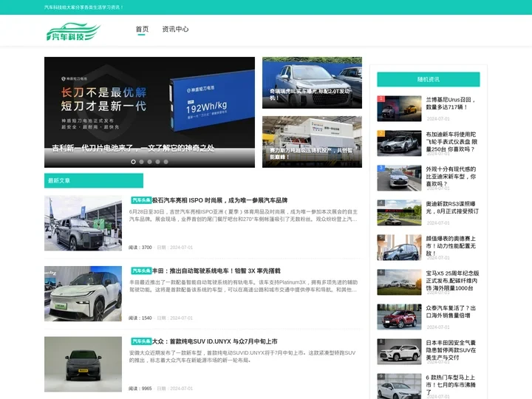The height and width of the screenshot is (399, 532).
Task: Open the 奥德赛 sidebar thumbnail
Action: [x=399, y=248]
